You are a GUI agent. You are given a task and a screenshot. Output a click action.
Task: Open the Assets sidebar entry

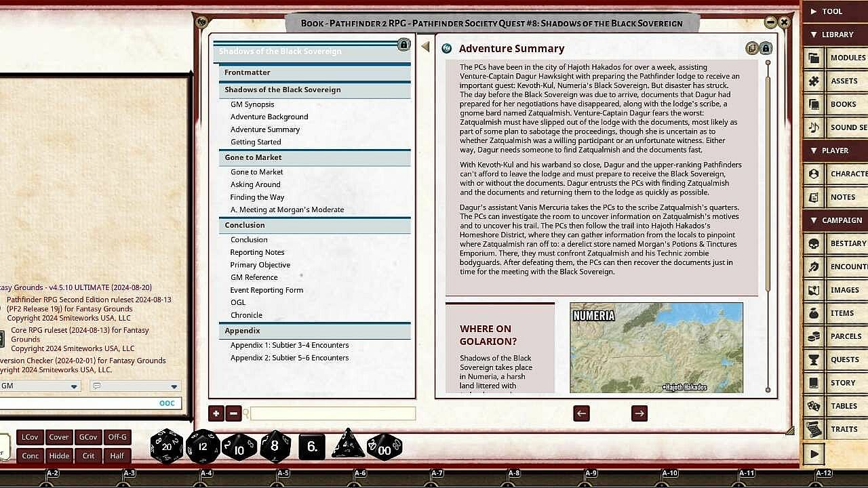click(835, 81)
